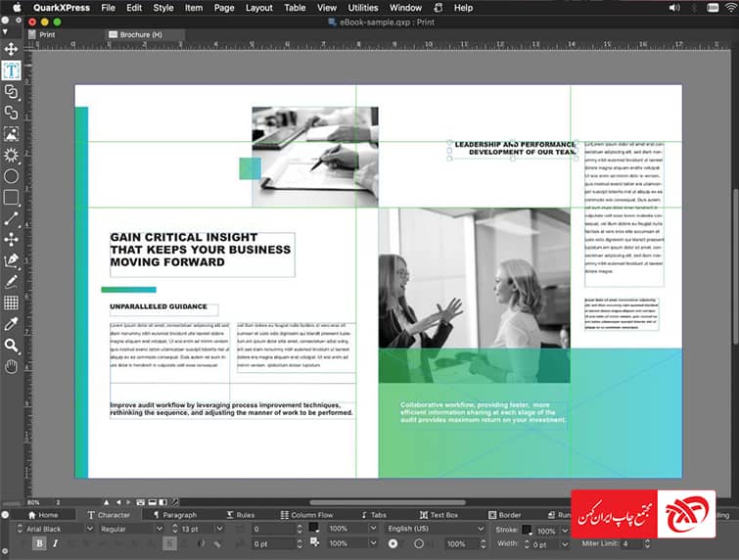Toggle Bold text style

[x=39, y=543]
